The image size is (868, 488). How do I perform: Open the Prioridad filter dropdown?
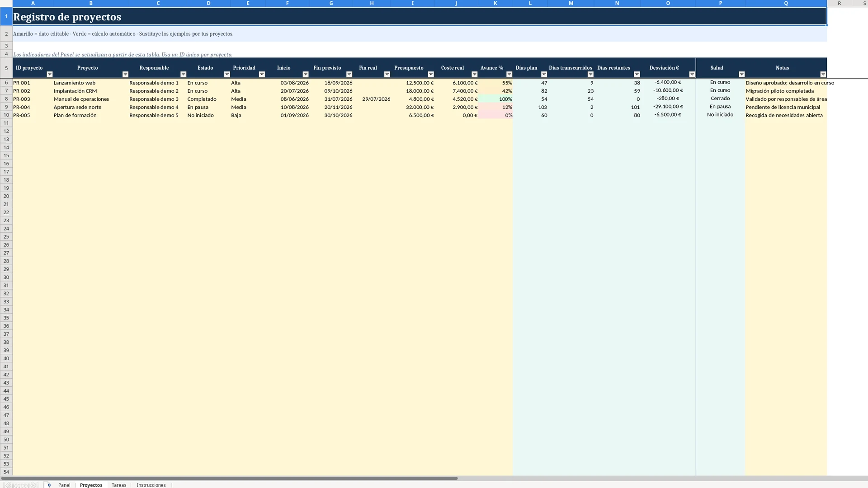tap(262, 75)
